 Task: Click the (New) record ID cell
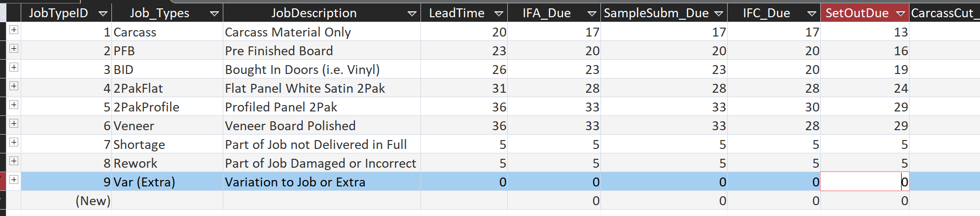pyautogui.click(x=66, y=201)
